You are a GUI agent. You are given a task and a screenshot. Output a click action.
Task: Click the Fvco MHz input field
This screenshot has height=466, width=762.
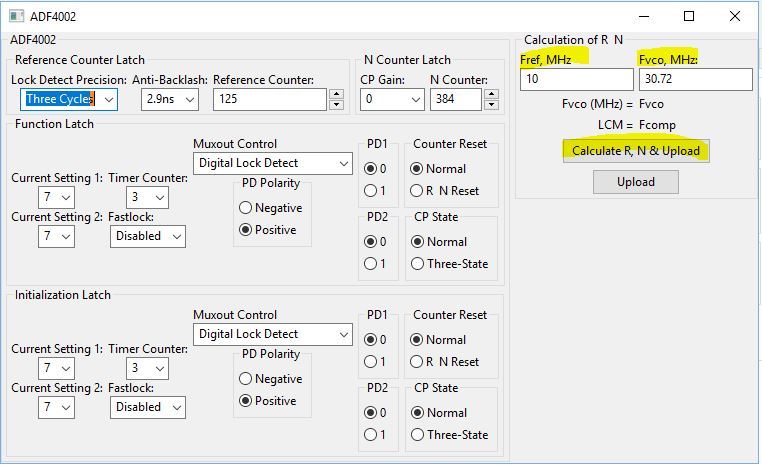coord(695,79)
